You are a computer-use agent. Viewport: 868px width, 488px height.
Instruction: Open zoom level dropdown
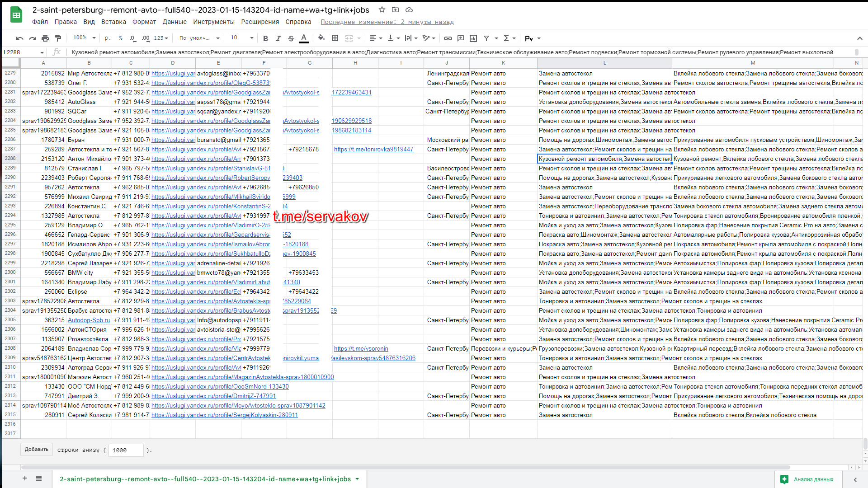85,38
